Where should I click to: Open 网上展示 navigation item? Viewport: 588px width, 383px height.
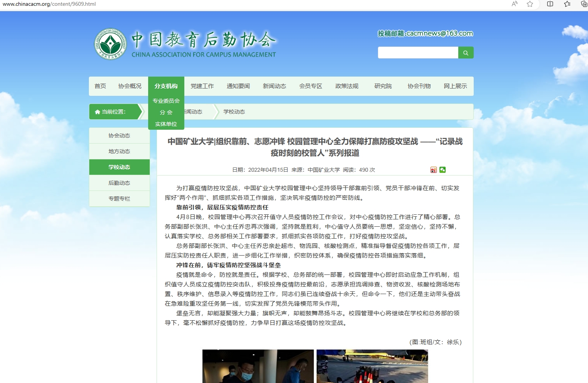click(456, 86)
